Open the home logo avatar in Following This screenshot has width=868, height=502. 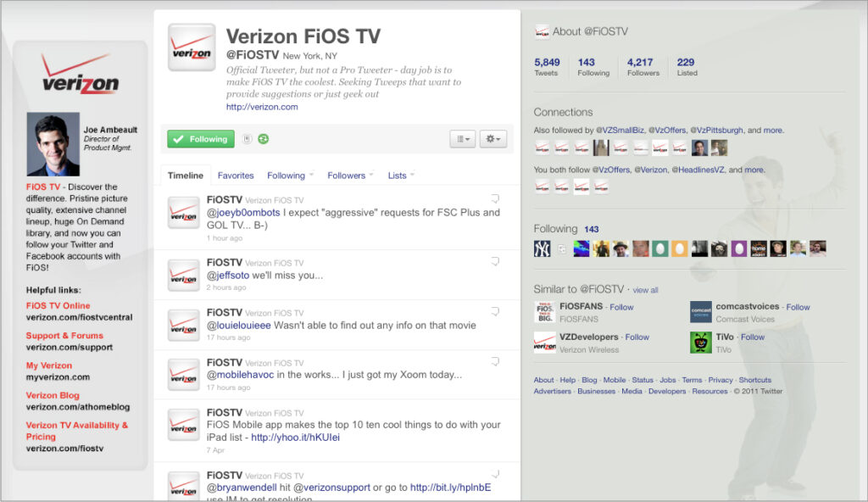pyautogui.click(x=759, y=248)
